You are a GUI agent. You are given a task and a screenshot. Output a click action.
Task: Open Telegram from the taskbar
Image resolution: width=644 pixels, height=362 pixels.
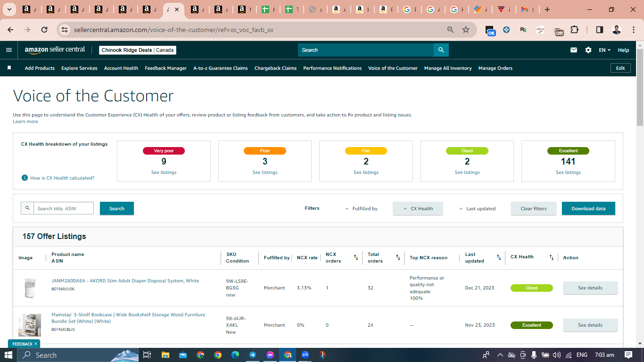253,355
